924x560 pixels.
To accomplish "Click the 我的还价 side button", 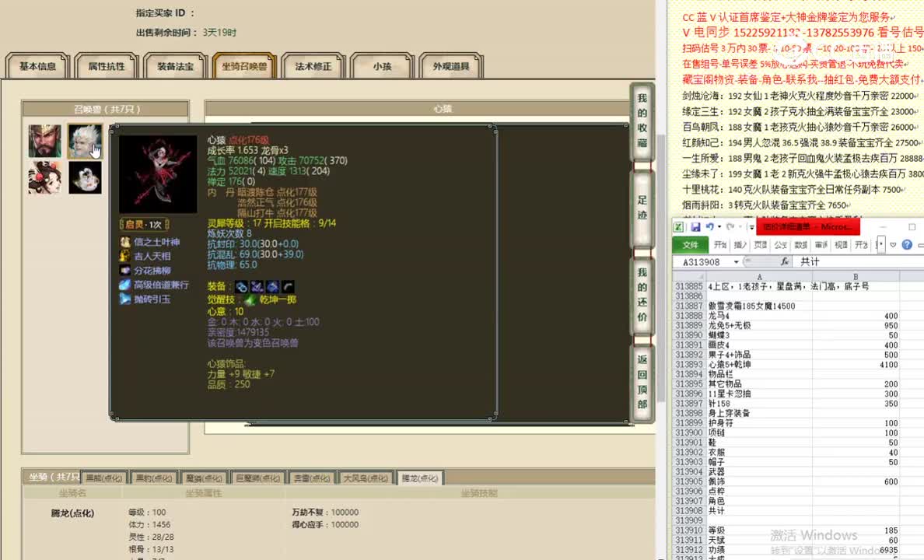I will (642, 295).
